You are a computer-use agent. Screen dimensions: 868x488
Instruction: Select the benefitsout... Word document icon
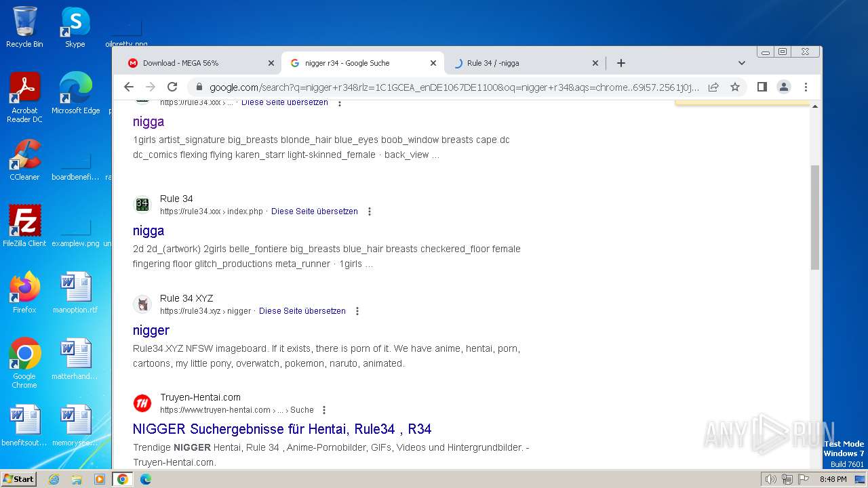(x=24, y=426)
